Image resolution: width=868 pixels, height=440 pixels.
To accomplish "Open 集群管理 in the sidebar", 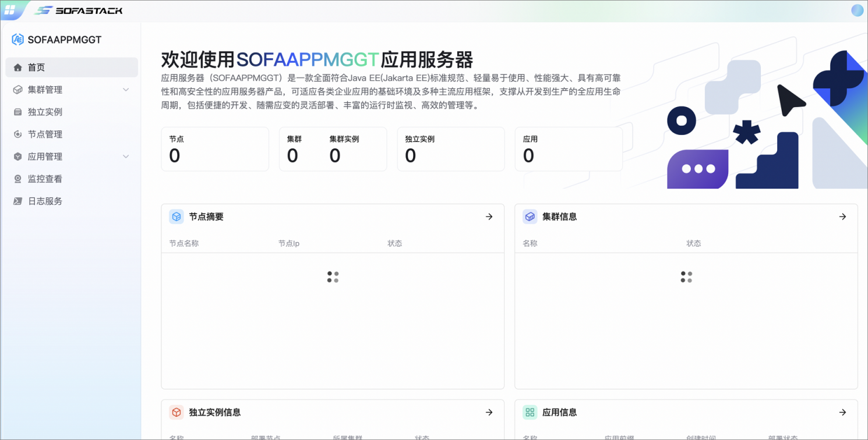I will [72, 90].
